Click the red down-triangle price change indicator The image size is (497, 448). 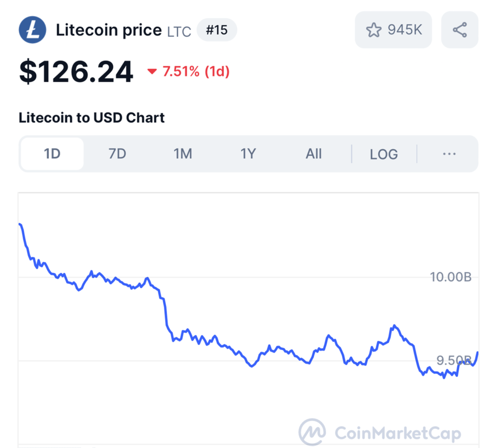coord(152,72)
